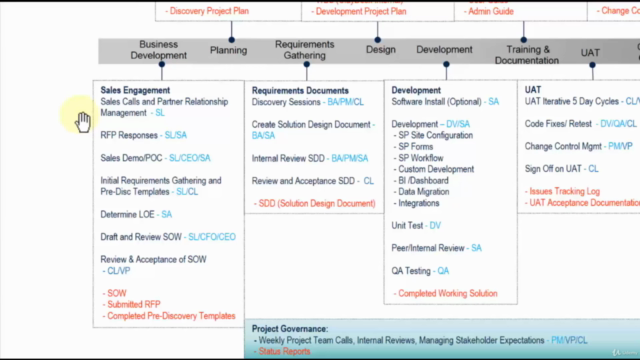
Task: Click Sign Off on UAT line
Action: click(562, 169)
